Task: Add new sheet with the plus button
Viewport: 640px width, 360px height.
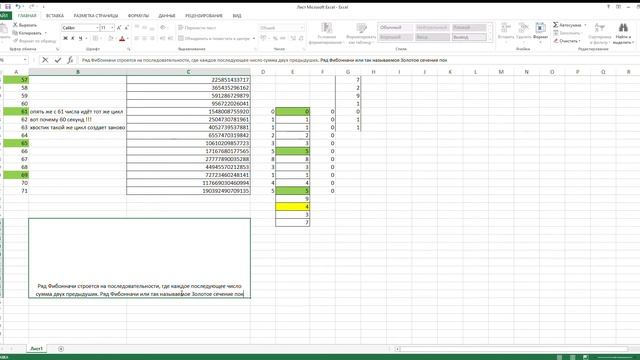Action: click(x=61, y=349)
